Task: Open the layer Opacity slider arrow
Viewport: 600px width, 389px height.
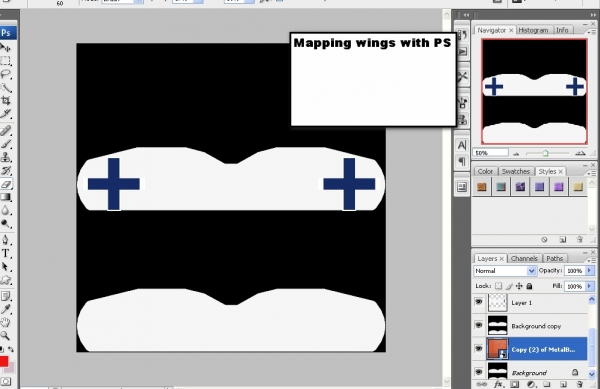Action: 589,270
